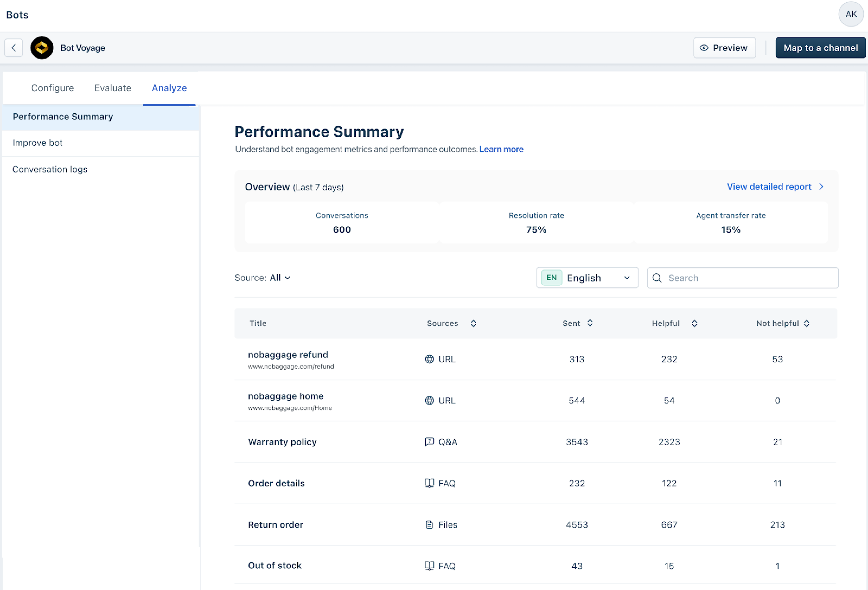Click the Preview button
This screenshot has height=590, width=868.
724,48
